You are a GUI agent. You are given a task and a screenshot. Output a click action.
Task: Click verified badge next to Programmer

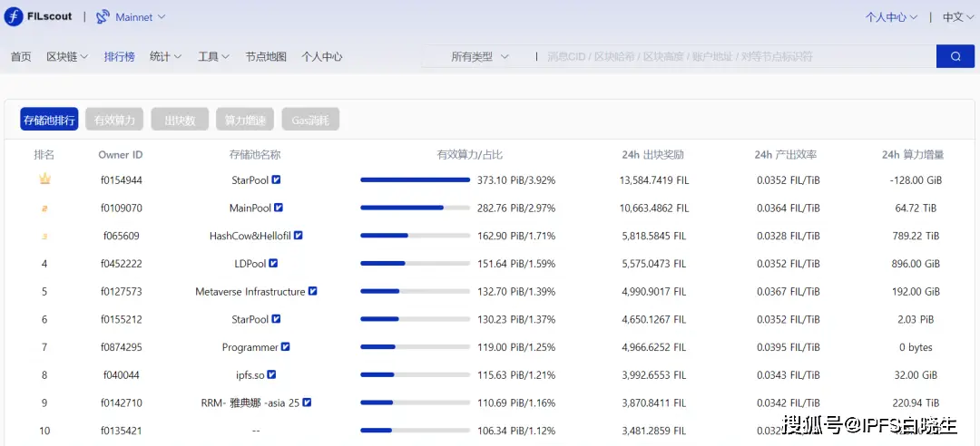(286, 346)
